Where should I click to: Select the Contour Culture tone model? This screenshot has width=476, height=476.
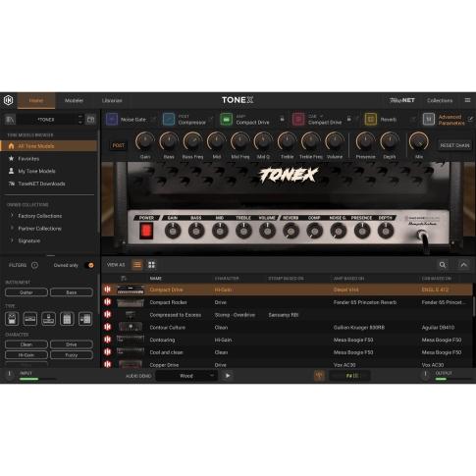[288, 327]
